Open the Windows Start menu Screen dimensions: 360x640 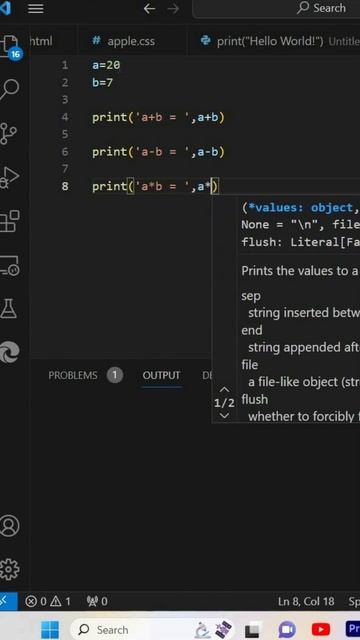50,630
